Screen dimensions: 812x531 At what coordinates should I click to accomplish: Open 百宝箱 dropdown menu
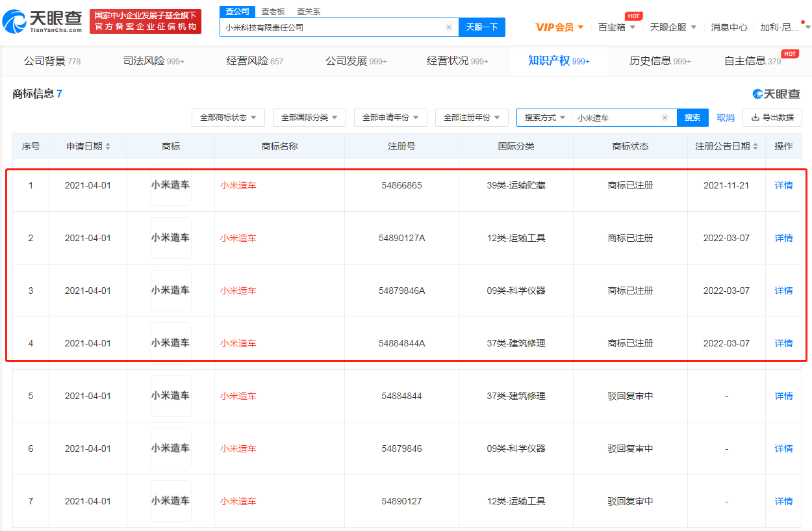tap(616, 27)
